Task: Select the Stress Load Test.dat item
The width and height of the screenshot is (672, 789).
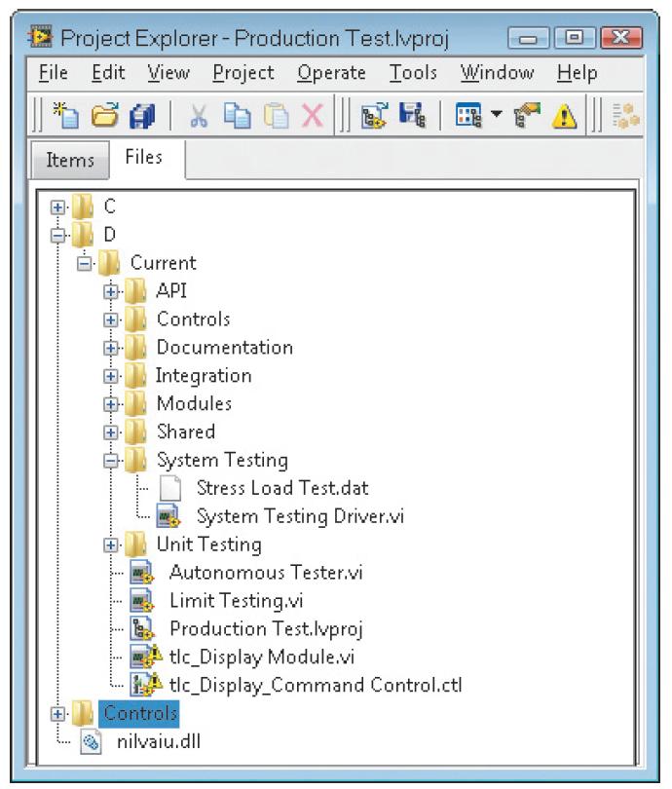Action: 282,488
